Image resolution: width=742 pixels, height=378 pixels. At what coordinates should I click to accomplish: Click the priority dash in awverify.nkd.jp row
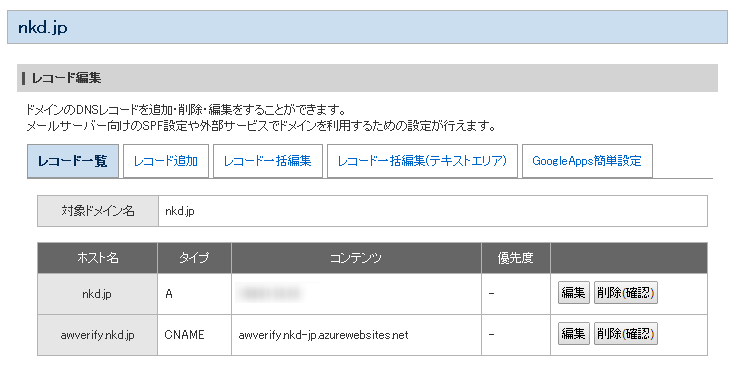[x=491, y=335]
